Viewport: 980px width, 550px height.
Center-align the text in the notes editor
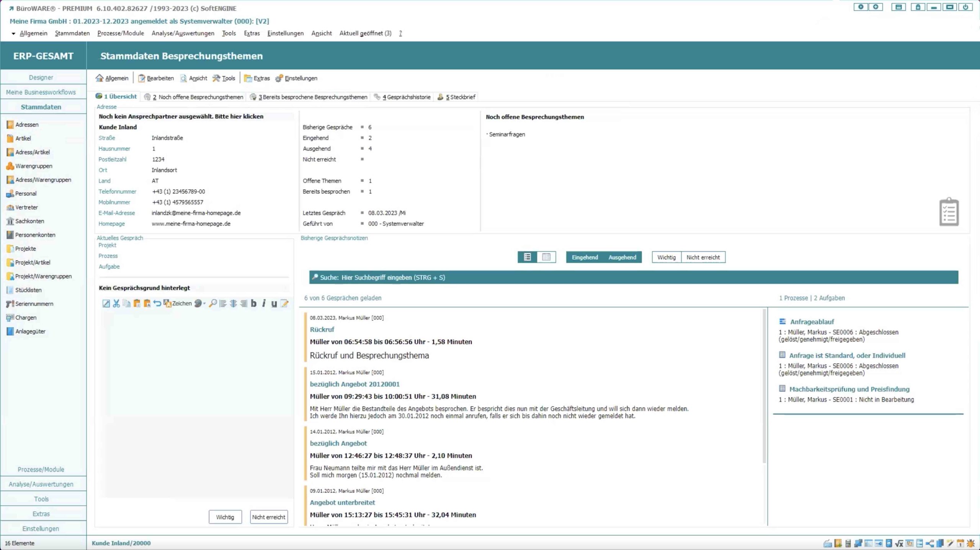pos(233,304)
